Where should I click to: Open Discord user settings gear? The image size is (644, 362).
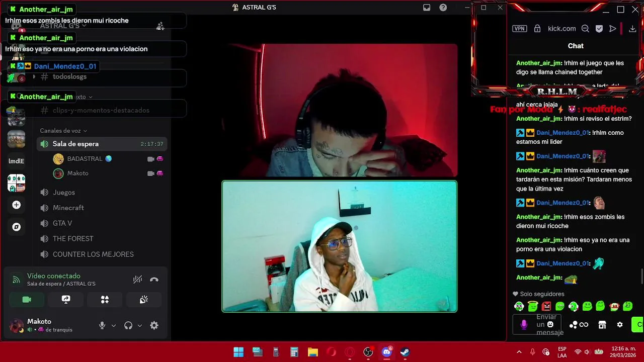pos(154,325)
